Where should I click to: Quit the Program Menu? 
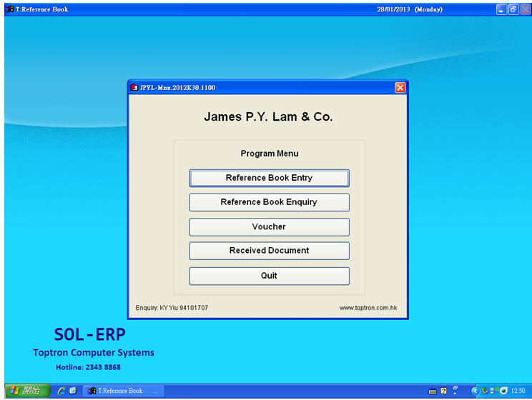pyautogui.click(x=269, y=276)
